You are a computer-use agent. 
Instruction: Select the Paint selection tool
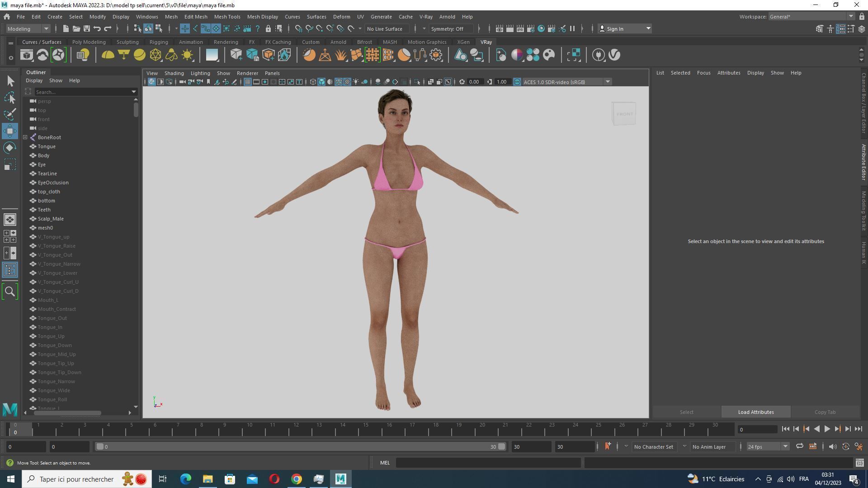[10, 114]
